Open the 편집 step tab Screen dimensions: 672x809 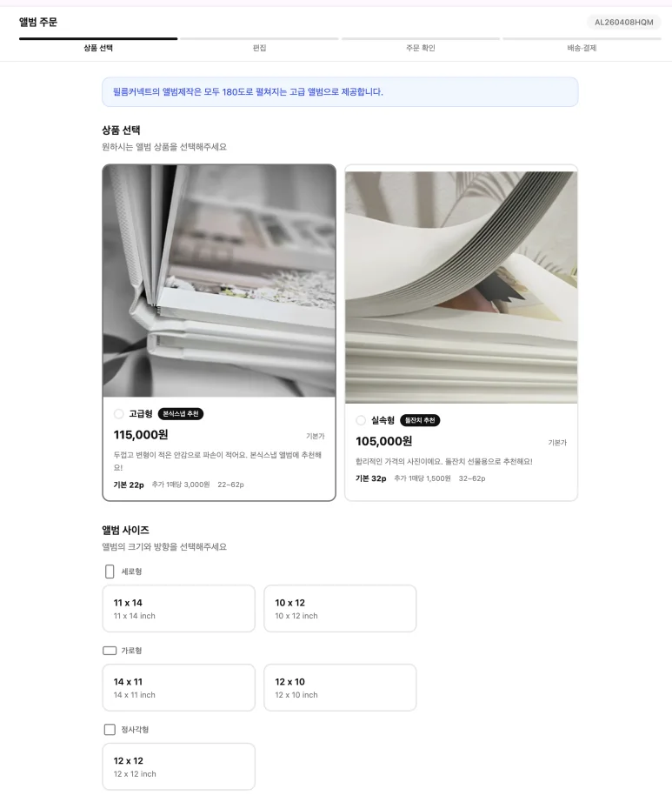(259, 48)
